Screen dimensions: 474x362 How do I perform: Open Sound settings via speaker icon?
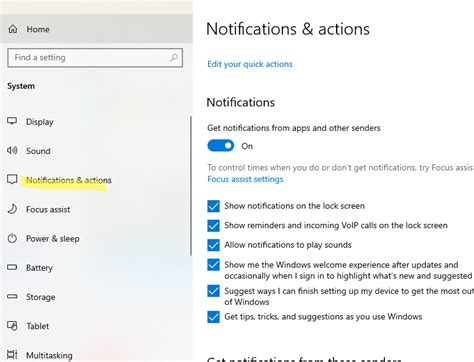[x=12, y=150]
